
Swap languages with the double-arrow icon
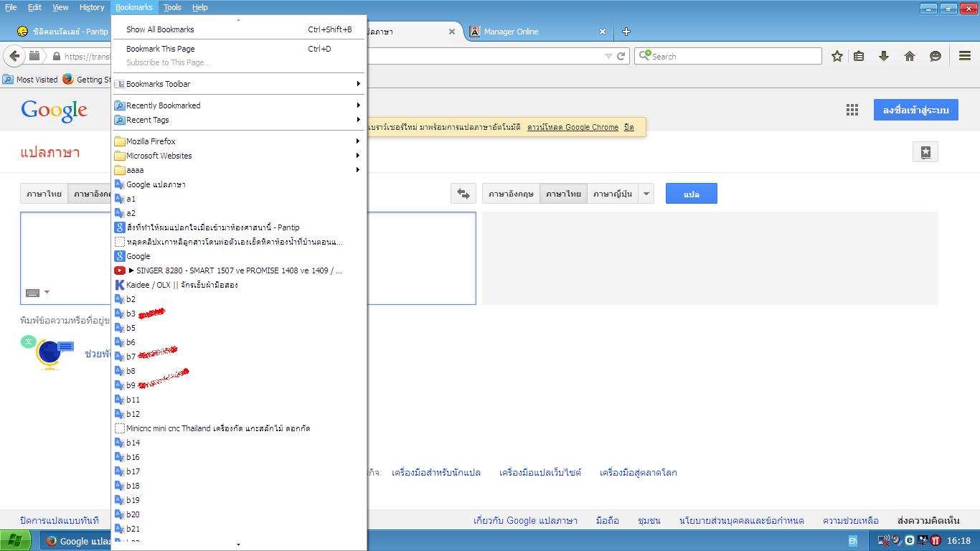463,194
